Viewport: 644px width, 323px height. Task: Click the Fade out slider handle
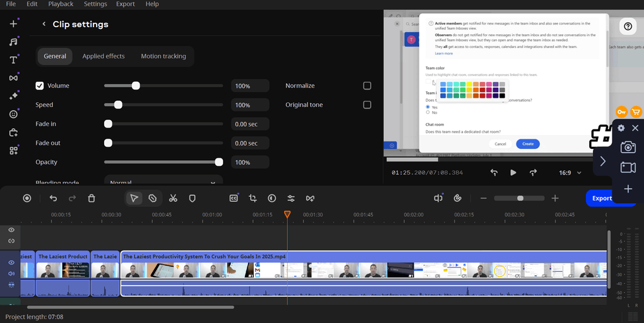108,143
